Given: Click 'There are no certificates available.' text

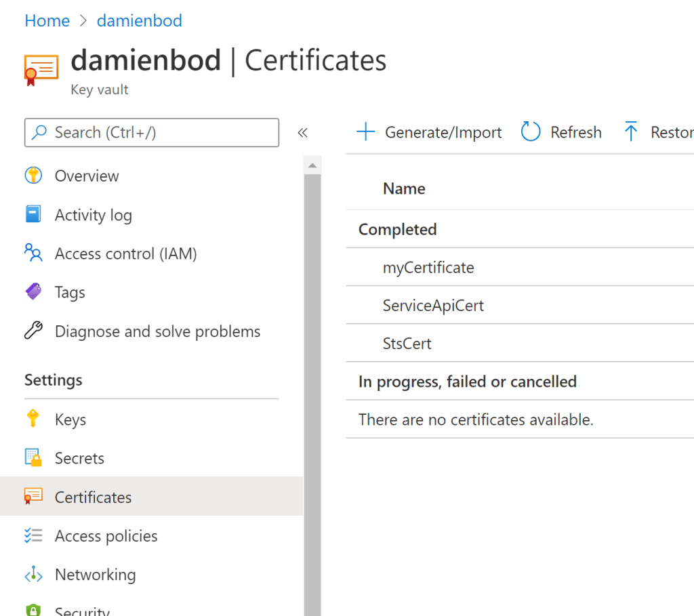Looking at the screenshot, I should coord(476,419).
